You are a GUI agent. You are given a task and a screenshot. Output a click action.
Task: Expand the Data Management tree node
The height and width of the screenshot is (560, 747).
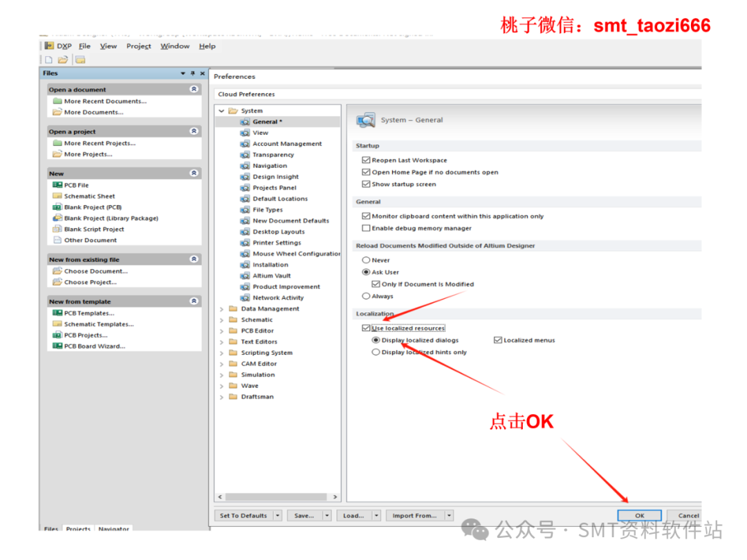(221, 308)
